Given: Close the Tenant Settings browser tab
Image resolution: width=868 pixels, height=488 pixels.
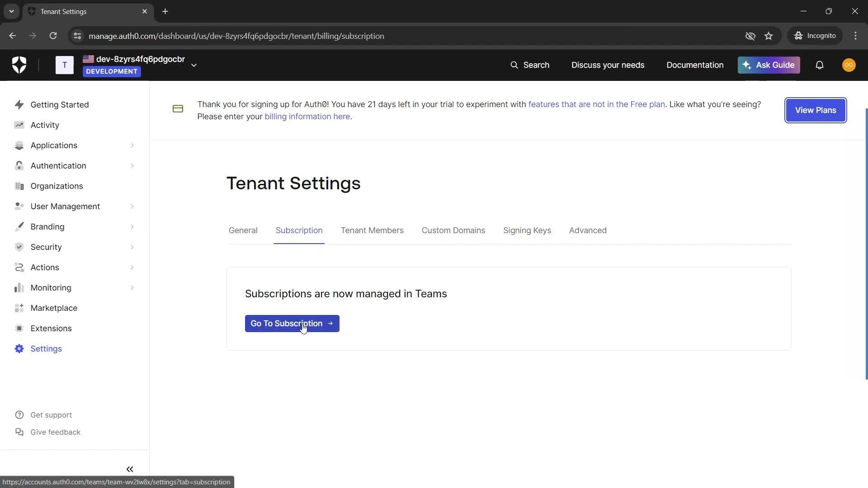Looking at the screenshot, I should 145,11.
